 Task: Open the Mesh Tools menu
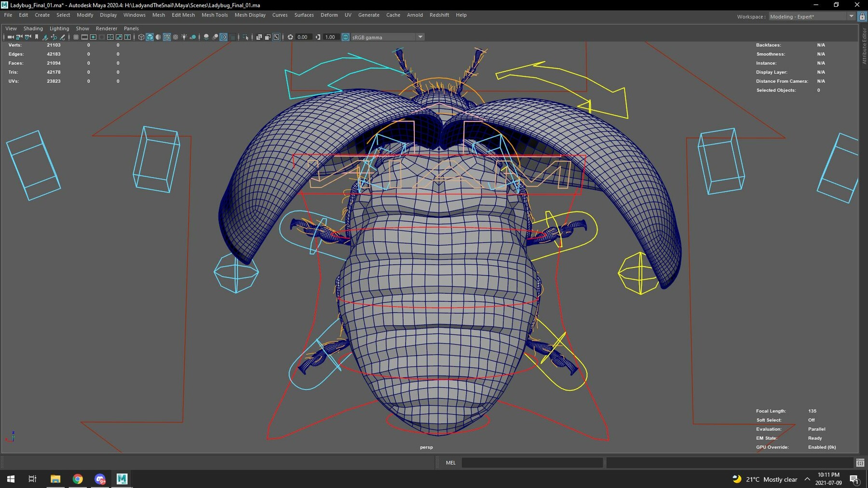tap(215, 15)
